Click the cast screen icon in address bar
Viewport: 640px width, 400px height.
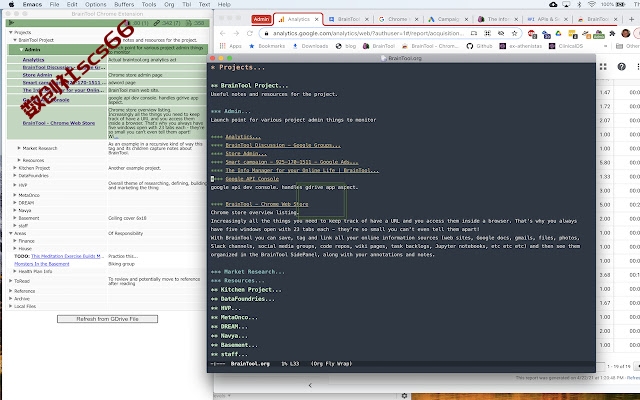click(x=473, y=33)
